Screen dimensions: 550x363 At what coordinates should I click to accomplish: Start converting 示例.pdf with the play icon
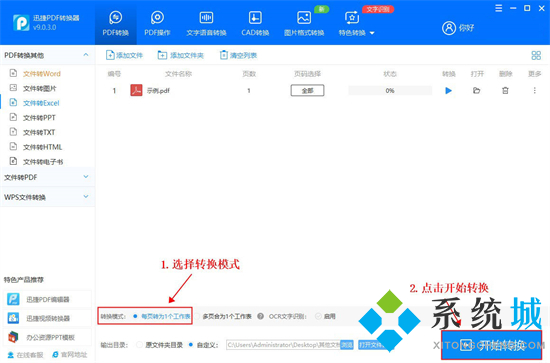(x=448, y=90)
